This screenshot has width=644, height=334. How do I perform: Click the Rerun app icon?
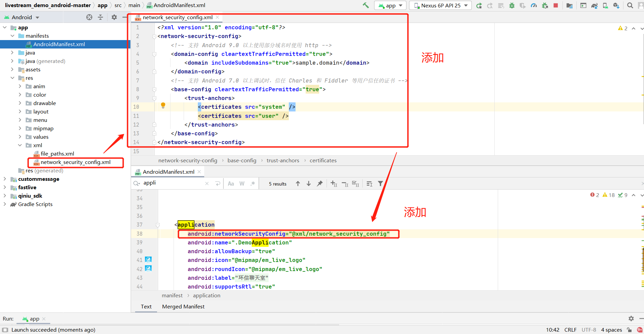point(479,5)
